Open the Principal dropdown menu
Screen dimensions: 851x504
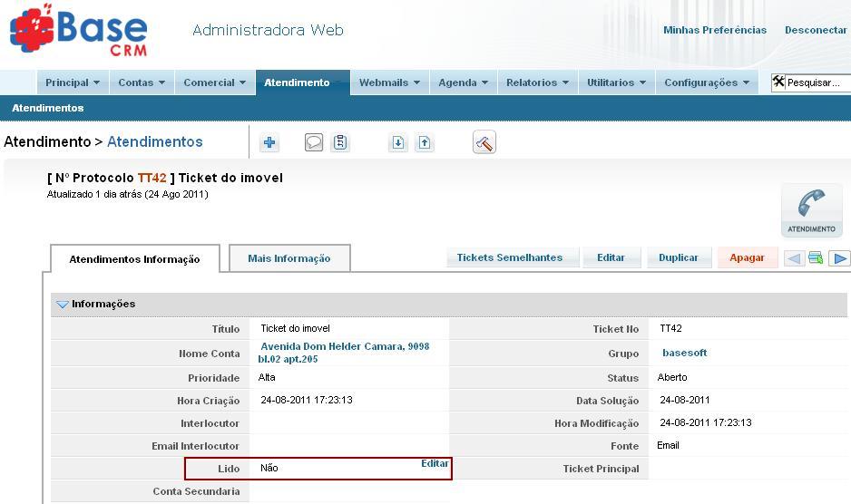coord(73,82)
